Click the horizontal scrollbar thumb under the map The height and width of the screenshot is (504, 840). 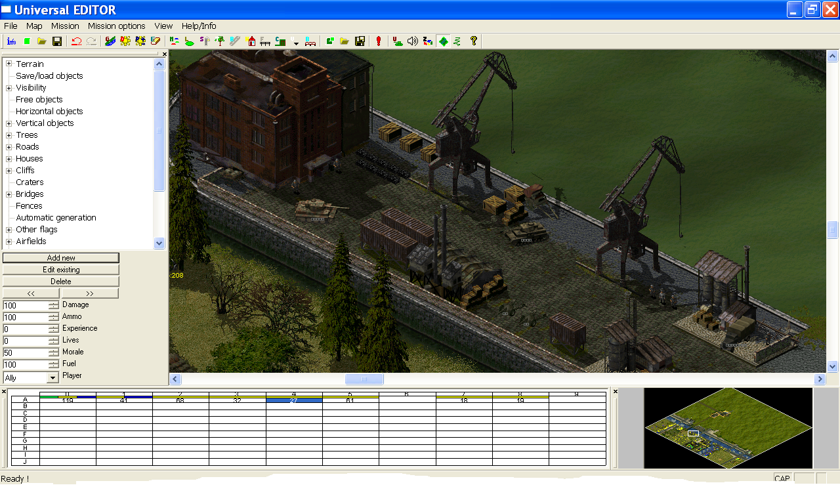364,379
